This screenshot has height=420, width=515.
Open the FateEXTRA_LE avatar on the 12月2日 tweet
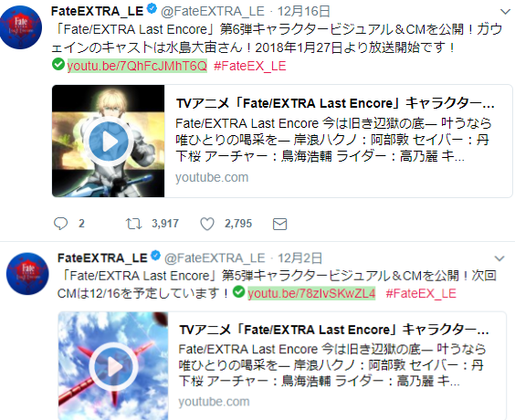tap(27, 274)
